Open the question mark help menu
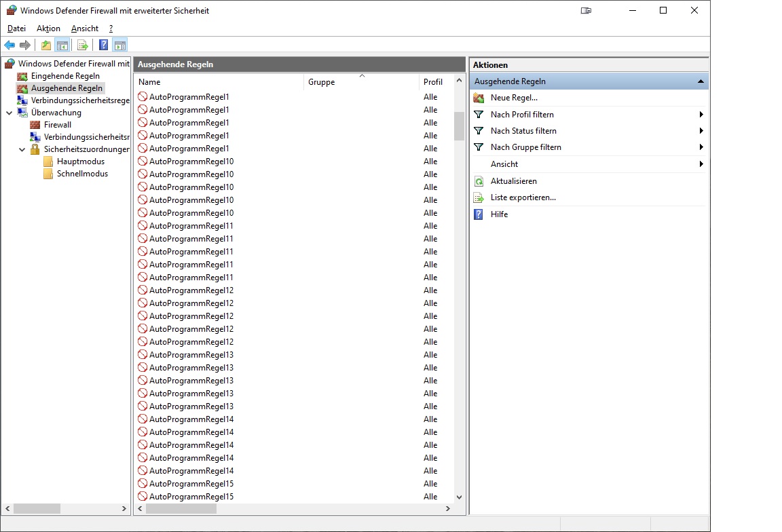This screenshot has height=532, width=782. pos(111,28)
